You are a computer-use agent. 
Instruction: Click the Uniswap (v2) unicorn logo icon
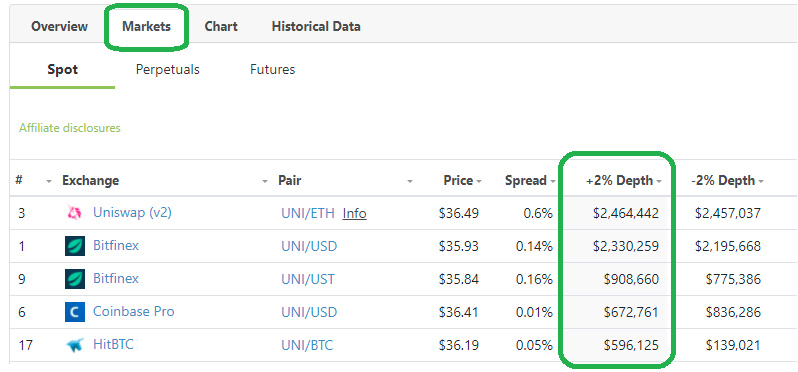(74, 213)
